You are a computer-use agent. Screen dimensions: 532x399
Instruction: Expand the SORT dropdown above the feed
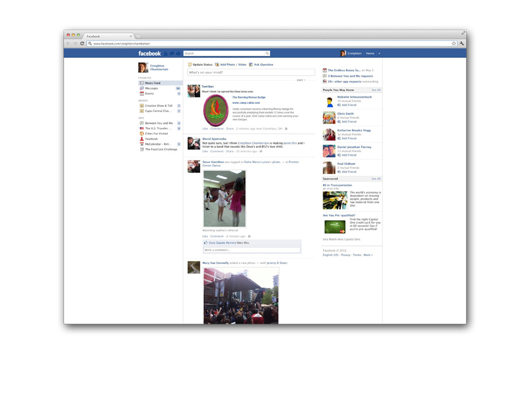coord(301,80)
